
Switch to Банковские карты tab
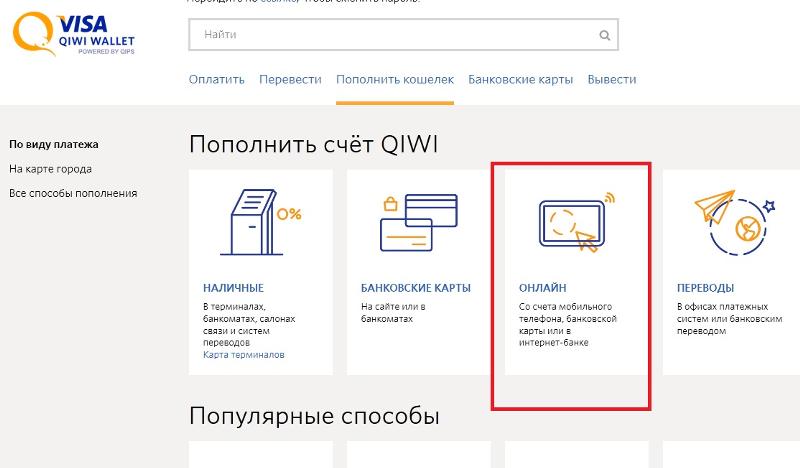tap(520, 80)
